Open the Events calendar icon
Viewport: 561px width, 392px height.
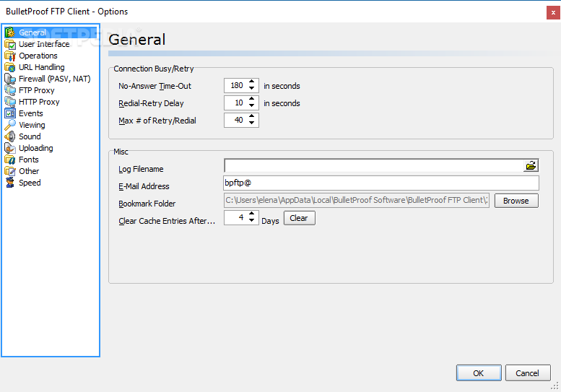click(10, 113)
